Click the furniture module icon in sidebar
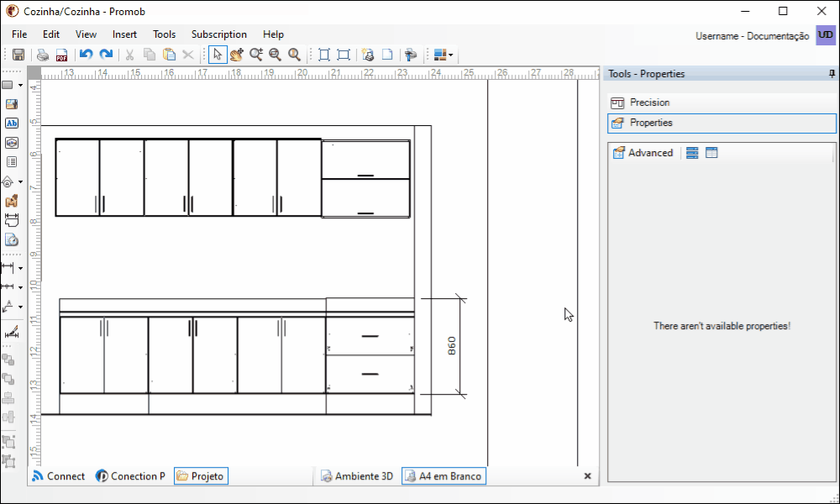This screenshot has width=840, height=504. click(11, 202)
